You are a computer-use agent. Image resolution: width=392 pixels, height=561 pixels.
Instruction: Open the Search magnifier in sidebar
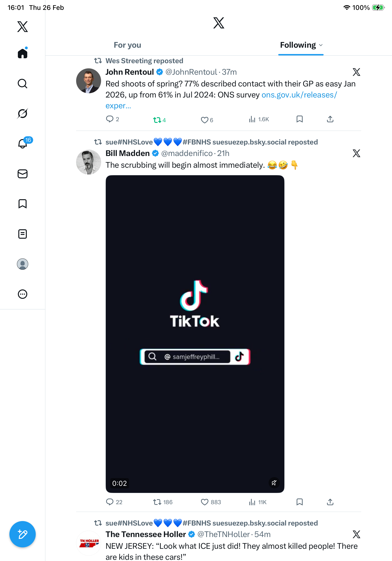(x=23, y=84)
